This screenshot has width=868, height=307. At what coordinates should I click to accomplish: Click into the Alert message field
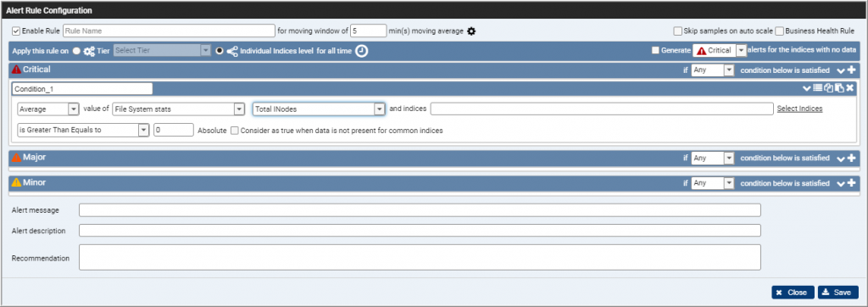[x=420, y=210]
